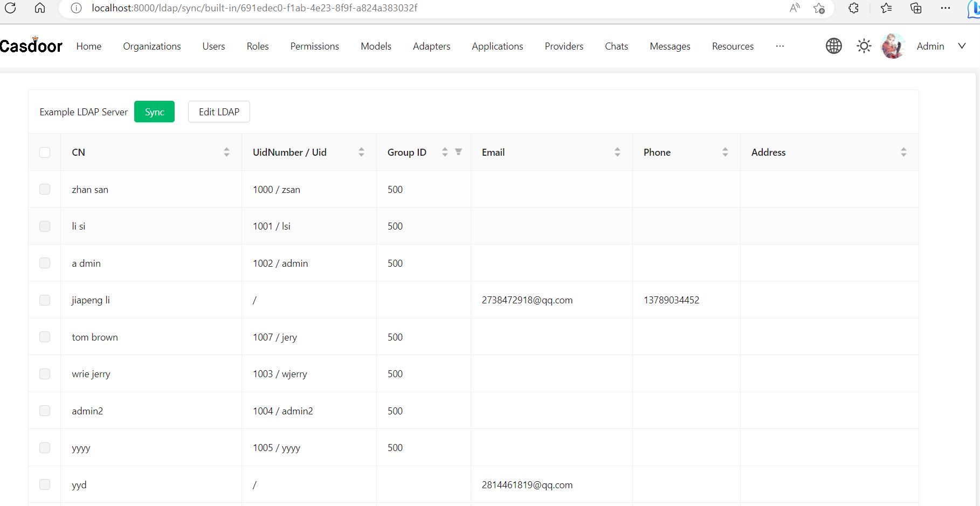The height and width of the screenshot is (506, 980).
Task: Select the header row checkbox
Action: tap(45, 152)
